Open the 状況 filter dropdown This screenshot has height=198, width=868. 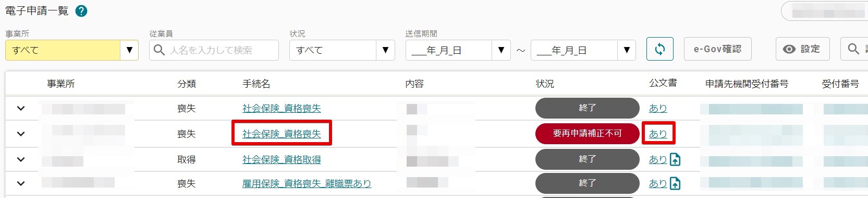click(342, 50)
